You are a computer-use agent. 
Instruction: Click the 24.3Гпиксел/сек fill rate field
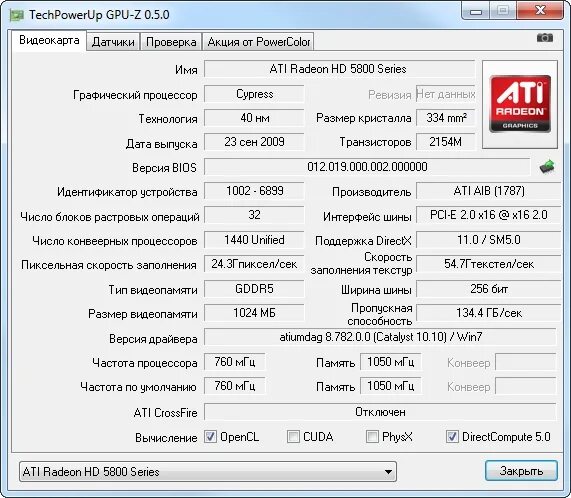(254, 264)
